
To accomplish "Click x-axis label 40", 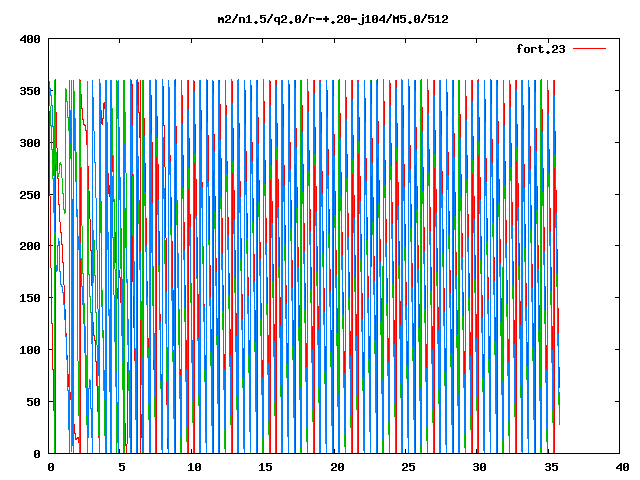I will click(x=622, y=467).
